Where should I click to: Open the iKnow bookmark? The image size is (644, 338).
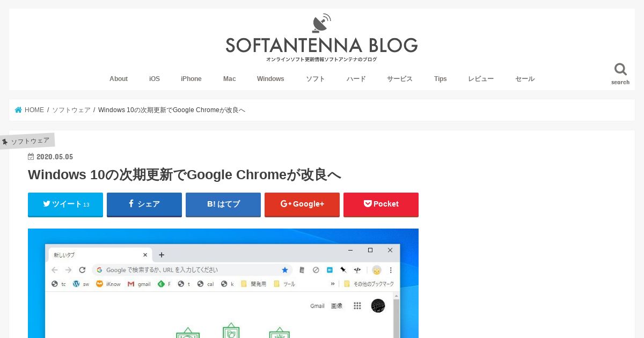point(108,284)
